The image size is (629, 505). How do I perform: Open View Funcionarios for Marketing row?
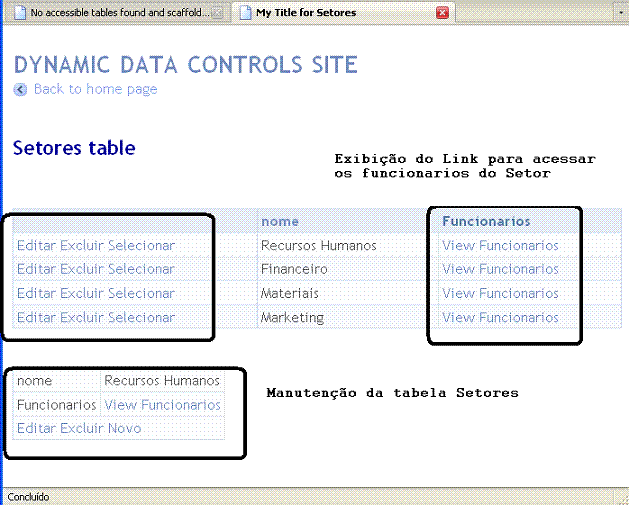[500, 317]
